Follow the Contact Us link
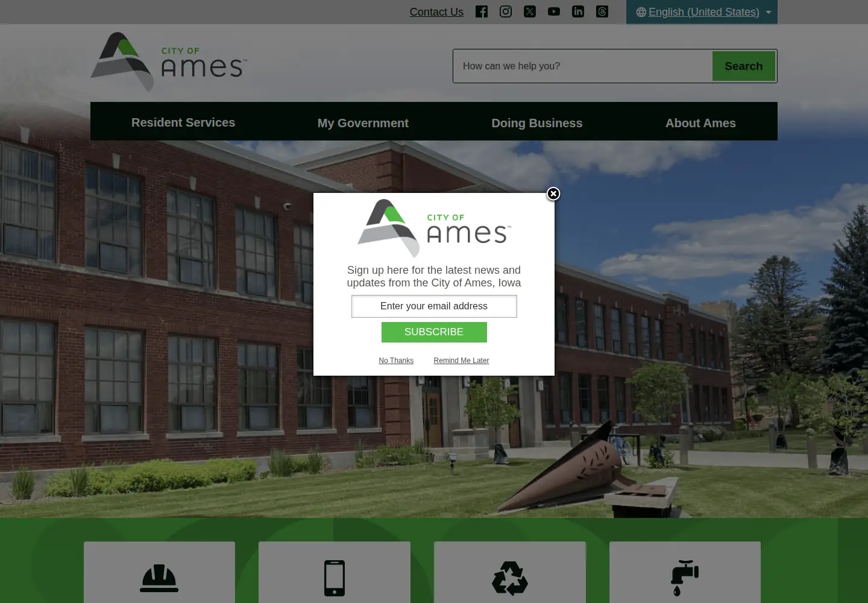Screen dimensions: 868x603 (x=436, y=12)
